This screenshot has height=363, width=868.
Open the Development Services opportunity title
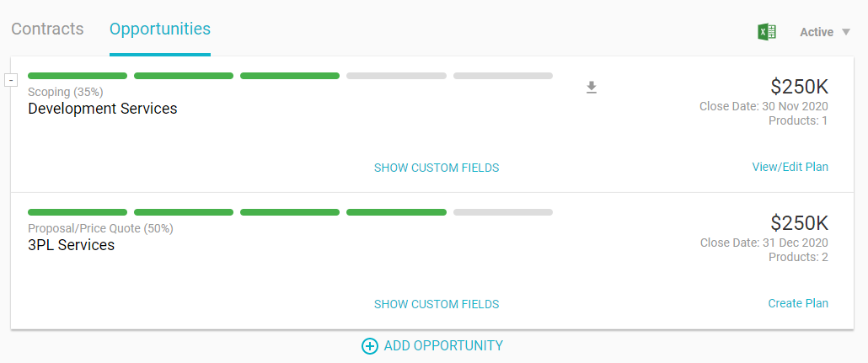[103, 109]
